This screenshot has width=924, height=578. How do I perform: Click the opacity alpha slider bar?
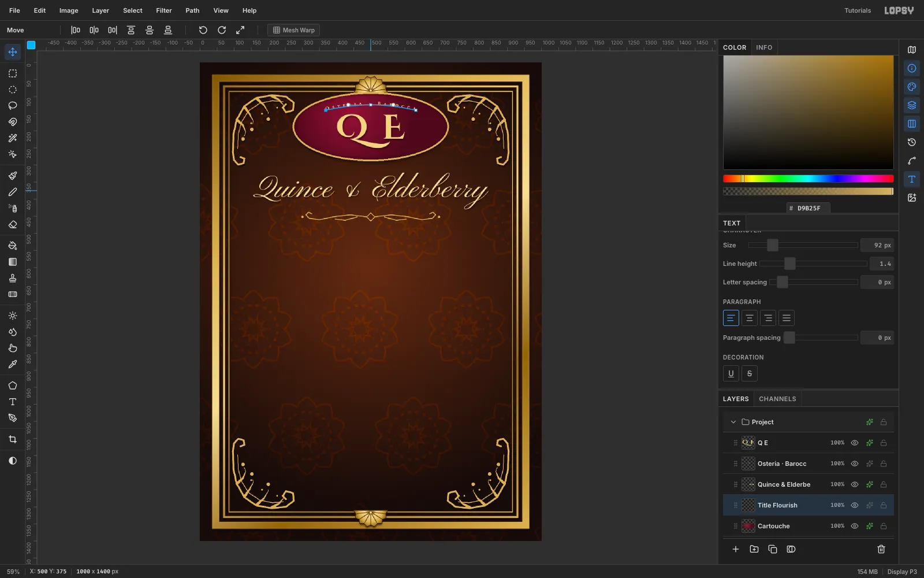[808, 191]
